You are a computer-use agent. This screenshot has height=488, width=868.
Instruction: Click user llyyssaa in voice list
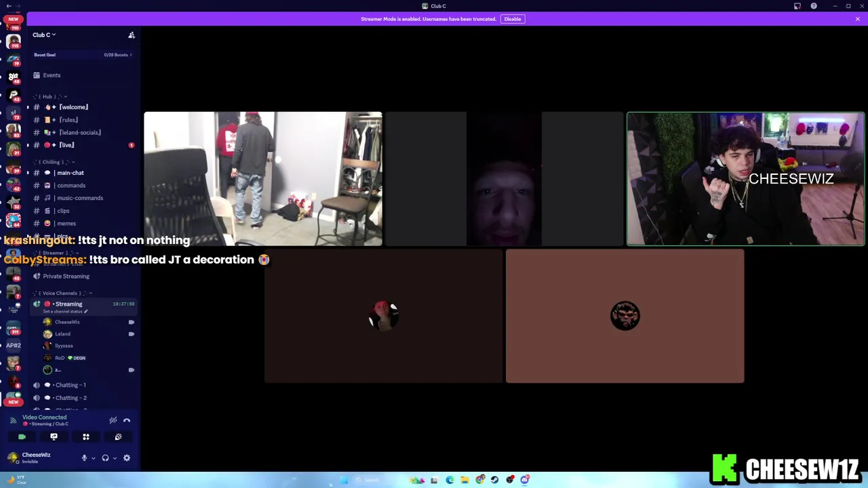click(64, 346)
